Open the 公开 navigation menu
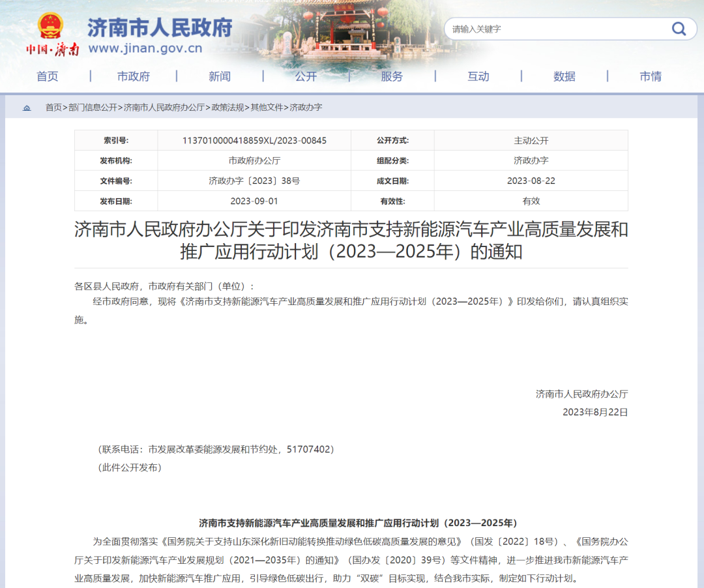 point(306,76)
